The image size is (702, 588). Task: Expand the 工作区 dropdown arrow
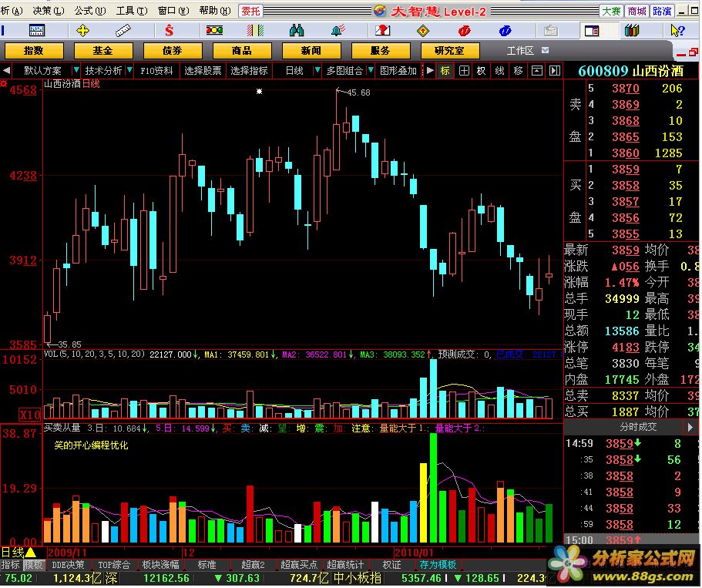pyautogui.click(x=545, y=50)
